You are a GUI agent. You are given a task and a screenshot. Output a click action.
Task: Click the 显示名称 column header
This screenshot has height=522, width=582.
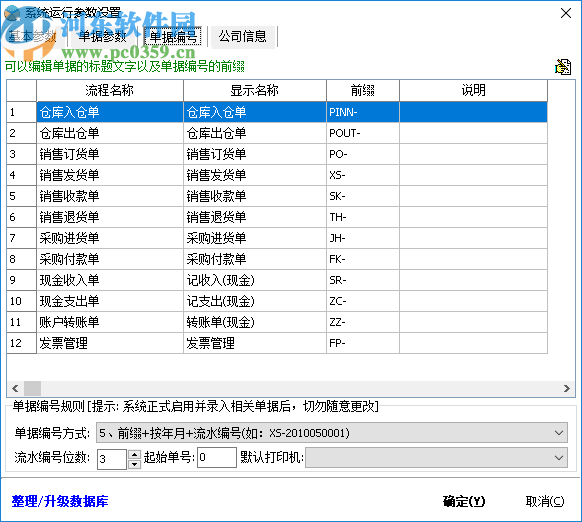[x=255, y=90]
